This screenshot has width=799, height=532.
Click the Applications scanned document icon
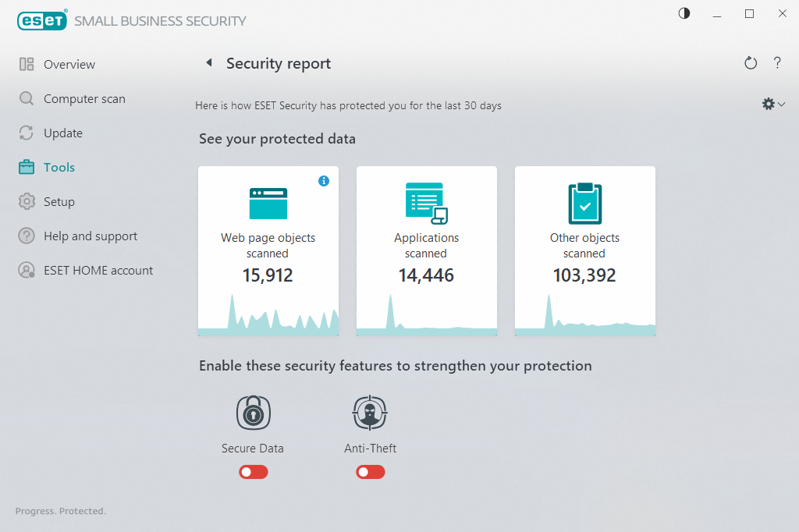426,203
